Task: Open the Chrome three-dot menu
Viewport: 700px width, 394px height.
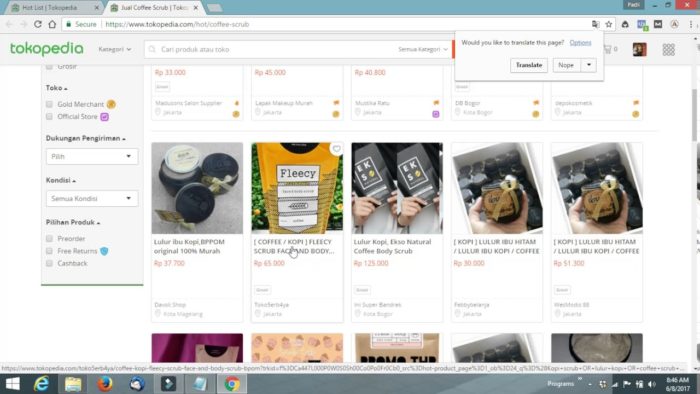Action: 691,24
